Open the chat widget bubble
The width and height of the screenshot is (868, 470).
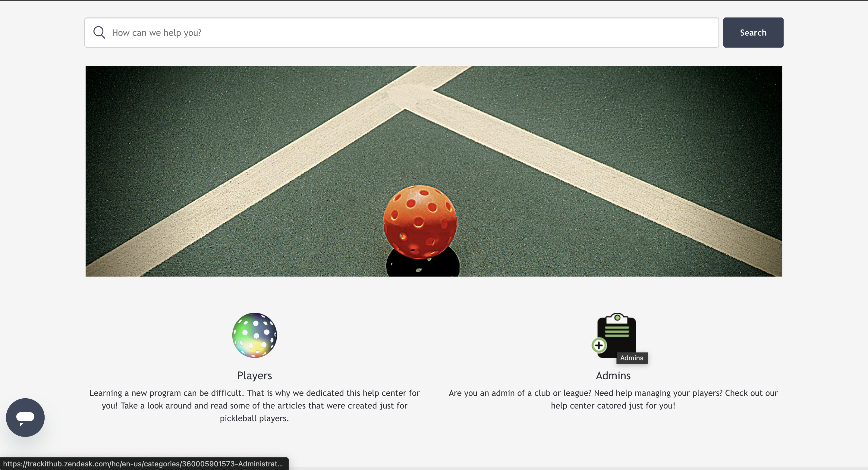[x=25, y=417]
